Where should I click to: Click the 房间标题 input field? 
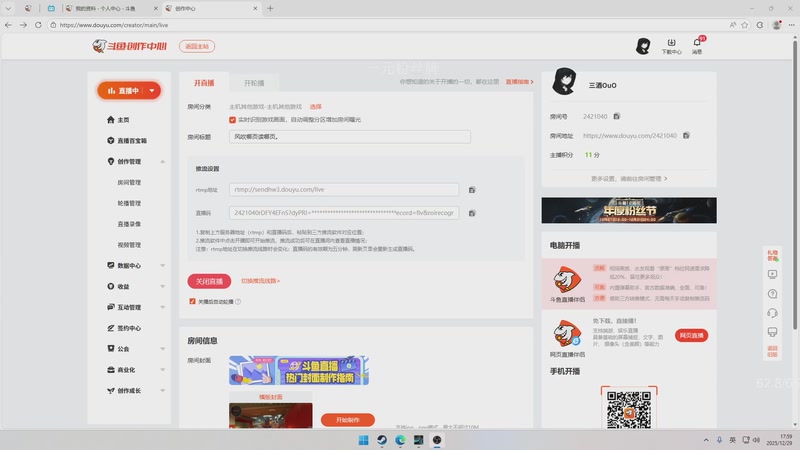[350, 137]
